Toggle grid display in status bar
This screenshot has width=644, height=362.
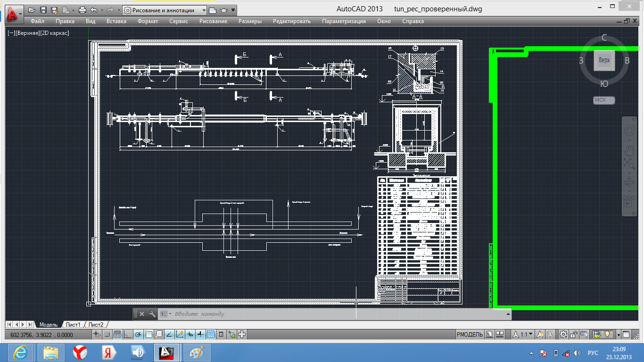(x=117, y=335)
